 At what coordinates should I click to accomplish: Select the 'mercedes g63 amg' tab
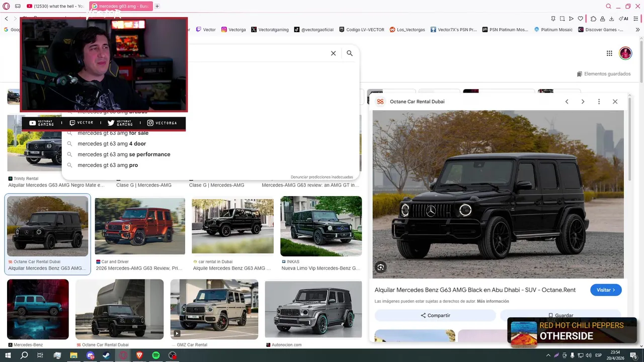coord(121,6)
